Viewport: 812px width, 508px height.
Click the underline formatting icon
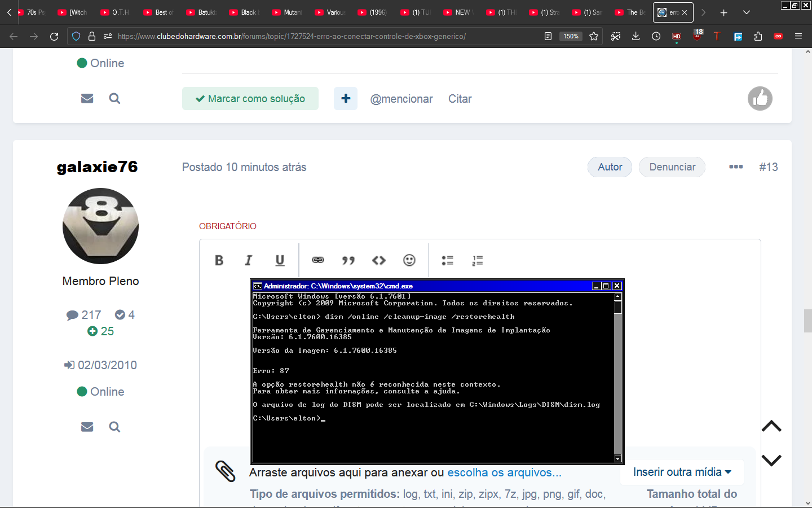[x=280, y=260]
